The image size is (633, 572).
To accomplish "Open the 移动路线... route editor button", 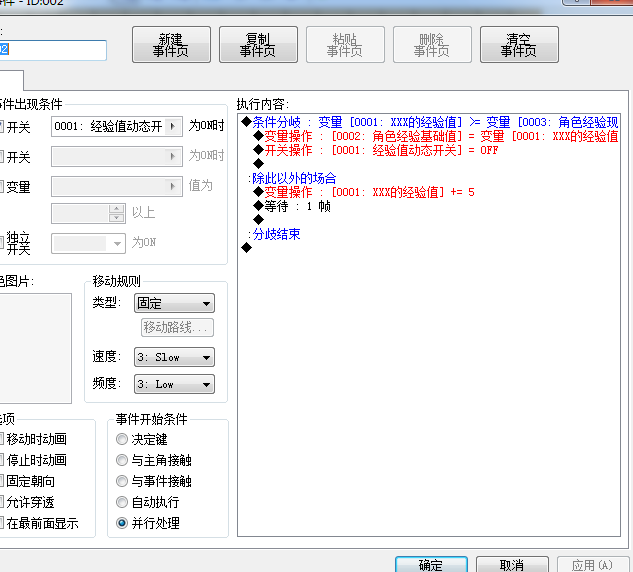I will (x=177, y=327).
